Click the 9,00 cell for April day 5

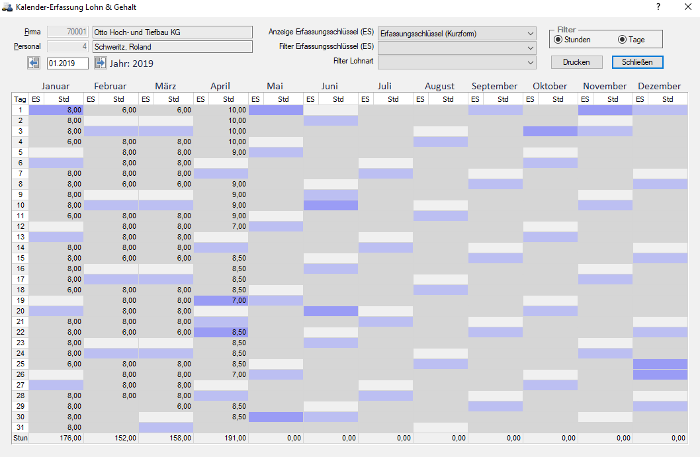pos(221,152)
